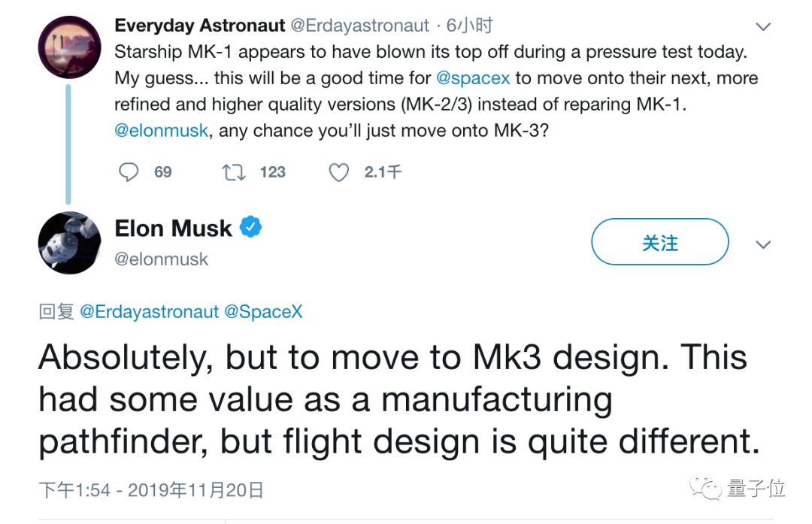Click Elon Musk's blue verified badge
The image size is (812, 524).
250,227
